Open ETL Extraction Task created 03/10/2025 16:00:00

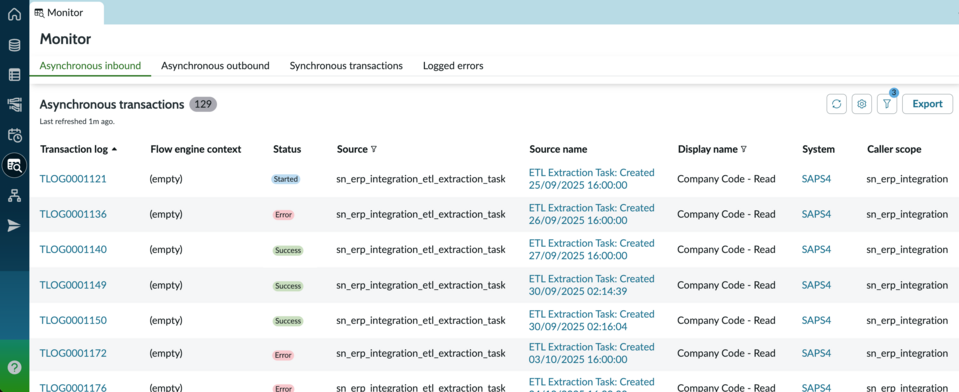point(591,353)
